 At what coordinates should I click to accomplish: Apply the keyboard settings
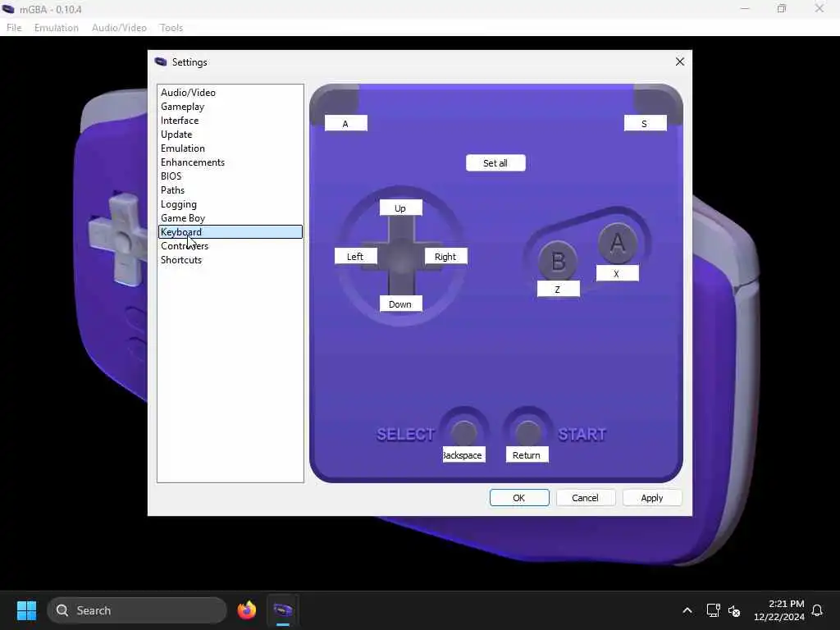pyautogui.click(x=652, y=498)
